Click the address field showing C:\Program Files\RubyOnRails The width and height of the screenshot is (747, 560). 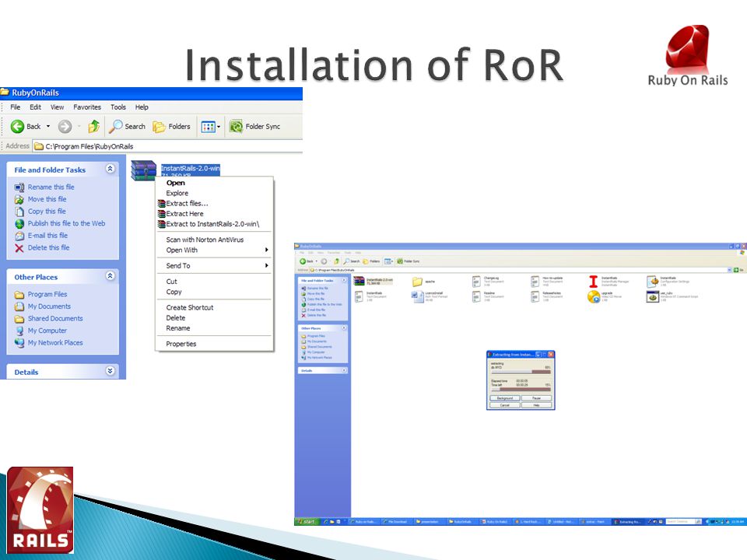[168, 146]
